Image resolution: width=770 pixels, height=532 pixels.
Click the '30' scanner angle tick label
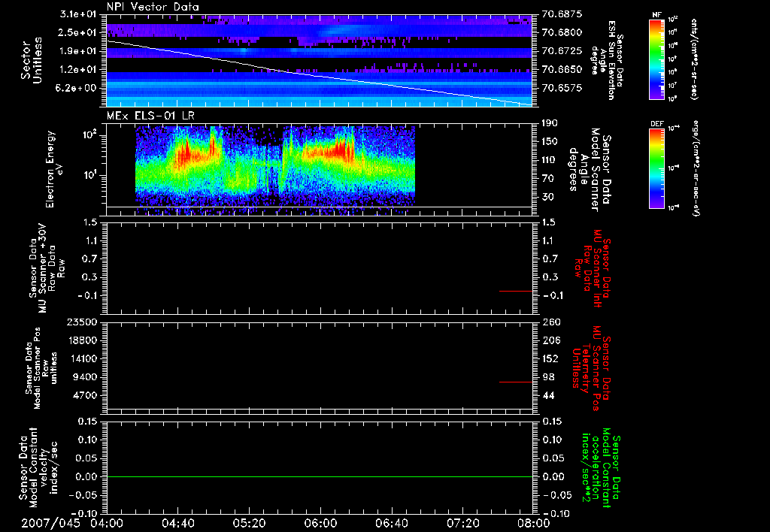coord(547,197)
